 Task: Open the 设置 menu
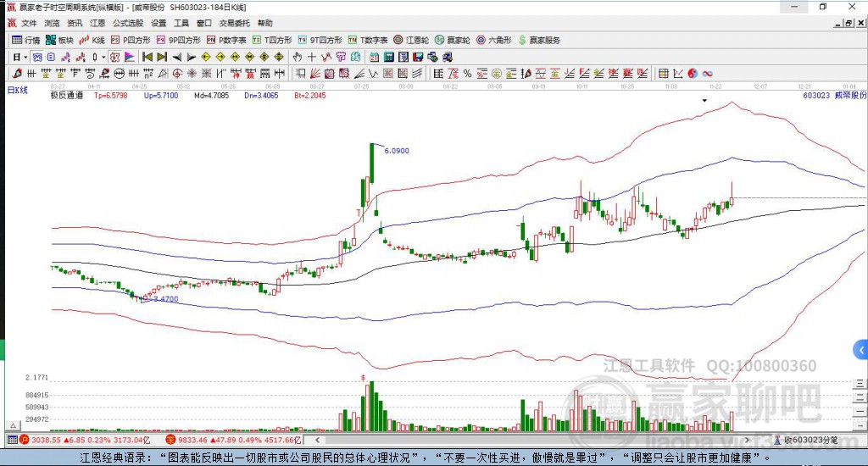pyautogui.click(x=159, y=23)
